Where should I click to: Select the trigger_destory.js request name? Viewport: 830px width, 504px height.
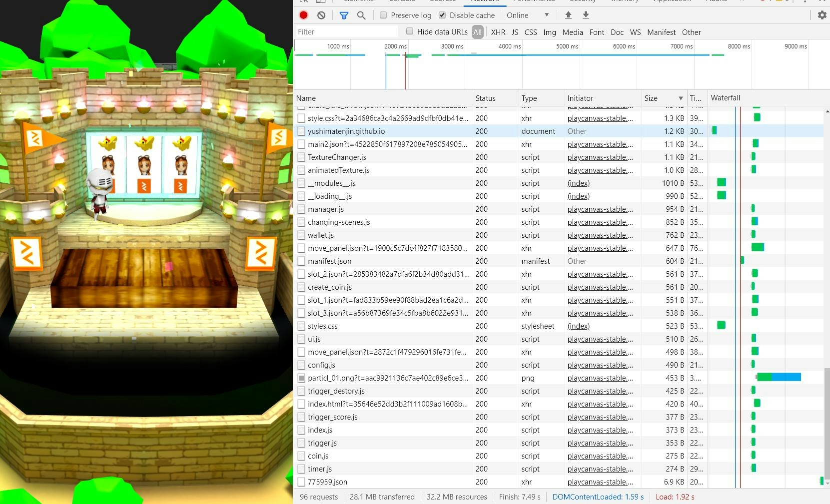click(336, 391)
